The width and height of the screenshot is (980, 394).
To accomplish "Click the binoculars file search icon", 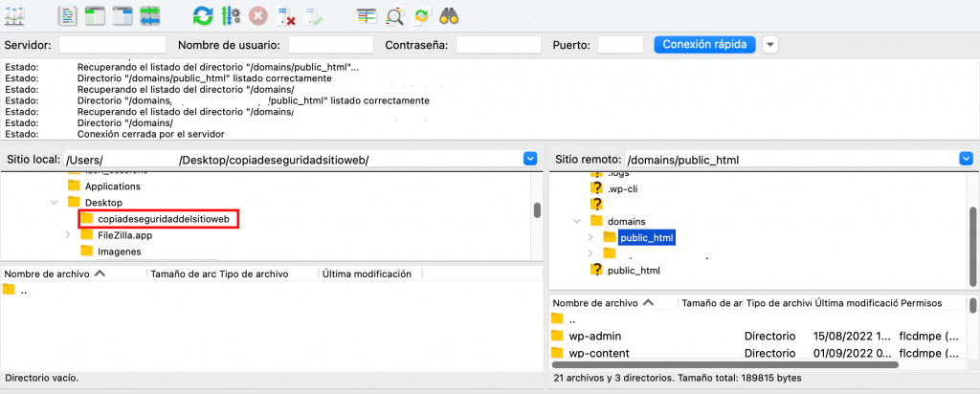I will pos(450,15).
